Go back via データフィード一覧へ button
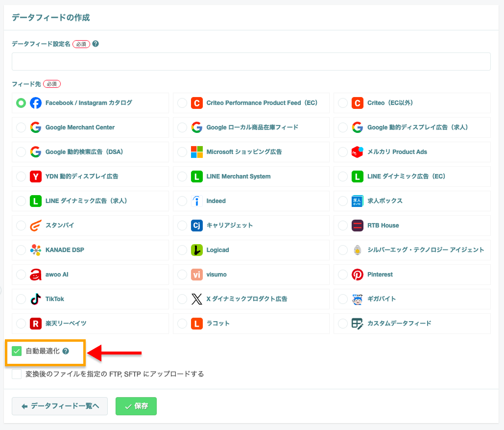504x430 pixels. pos(60,406)
